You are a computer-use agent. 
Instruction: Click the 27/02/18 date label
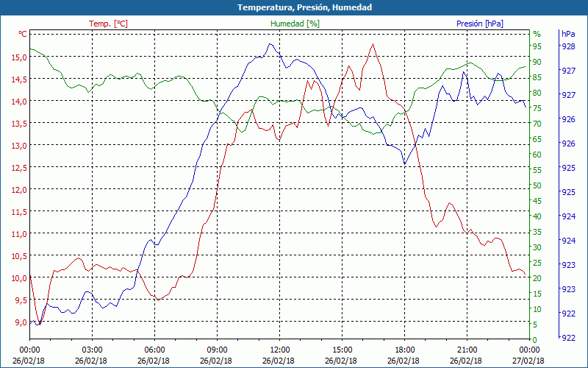point(528,361)
